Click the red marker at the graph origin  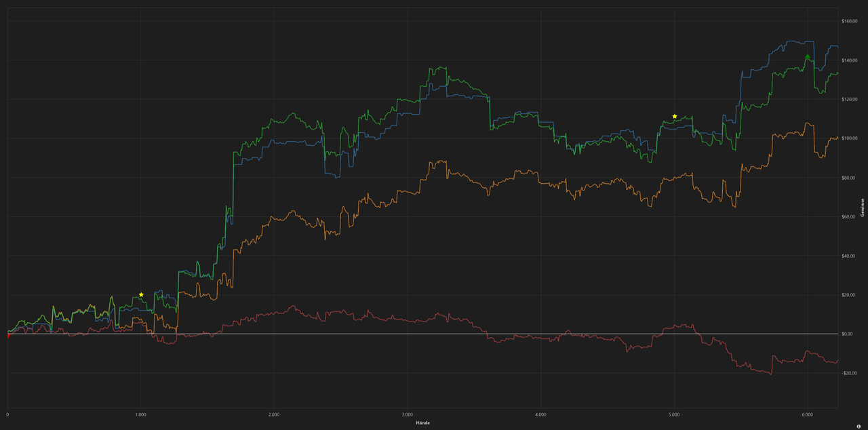point(8,335)
